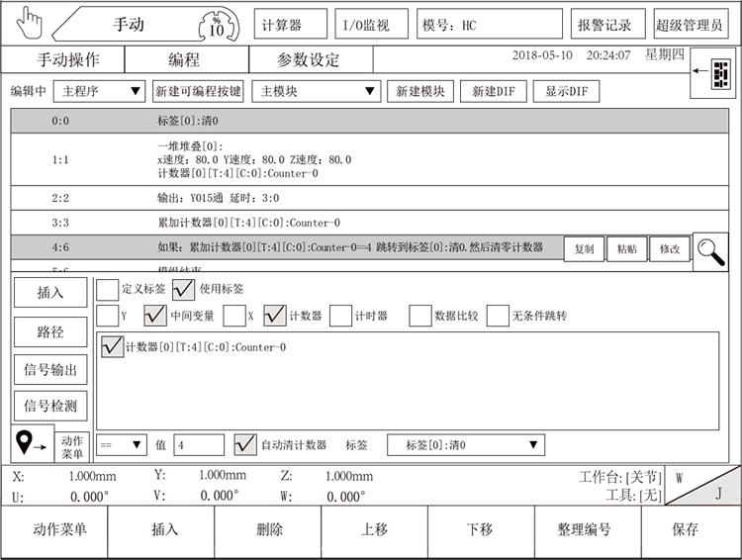Enable the 定义标签 checkbox
The width and height of the screenshot is (742, 560).
[x=107, y=289]
